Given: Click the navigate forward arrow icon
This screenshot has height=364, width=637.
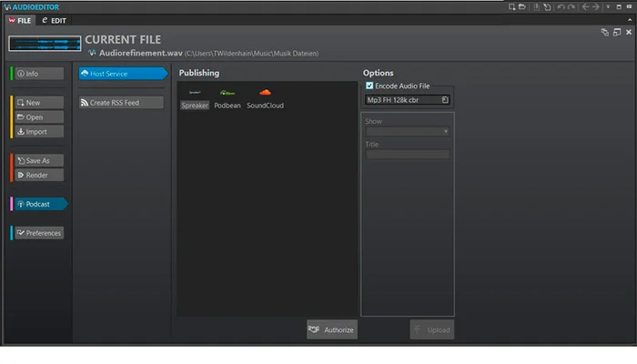Looking at the screenshot, I should coord(596,7).
